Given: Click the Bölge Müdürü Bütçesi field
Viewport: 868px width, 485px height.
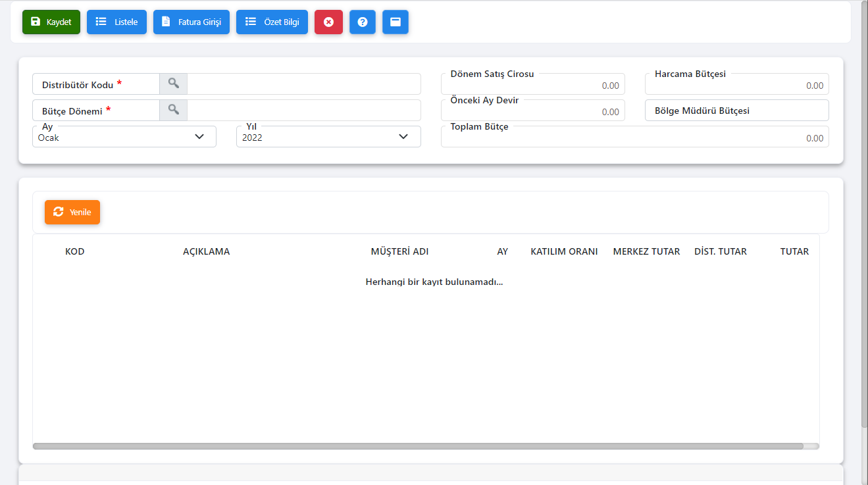Looking at the screenshot, I should (x=736, y=111).
